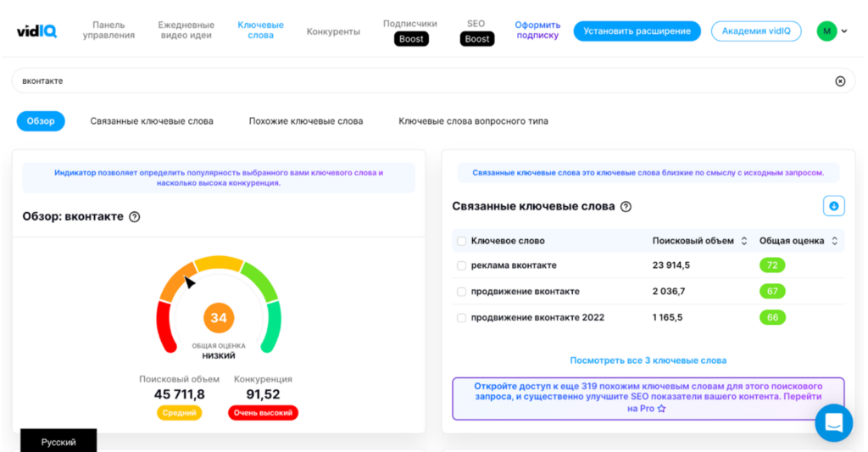The width and height of the screenshot is (868, 452).
Task: Clear the search field with X icon
Action: (840, 81)
